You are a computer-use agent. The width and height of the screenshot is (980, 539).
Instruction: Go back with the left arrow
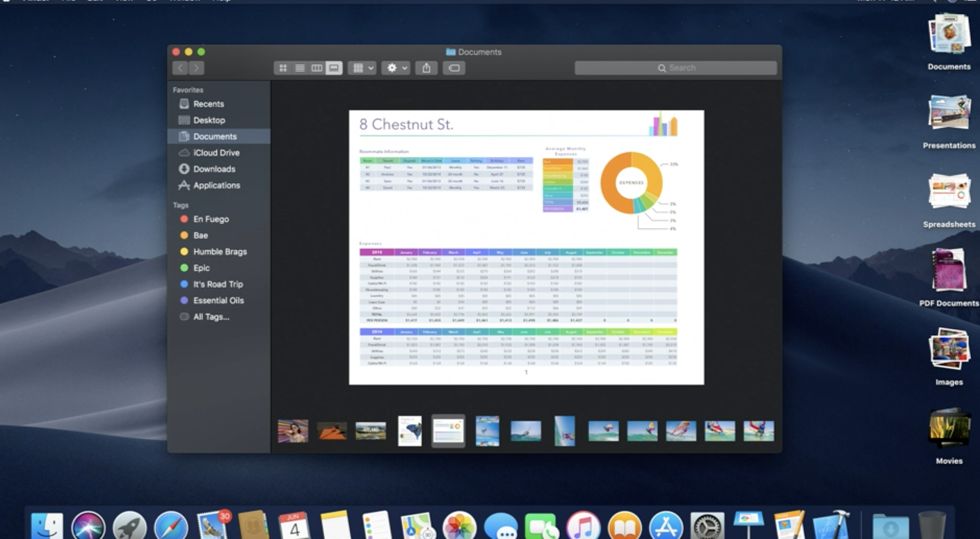coord(180,68)
